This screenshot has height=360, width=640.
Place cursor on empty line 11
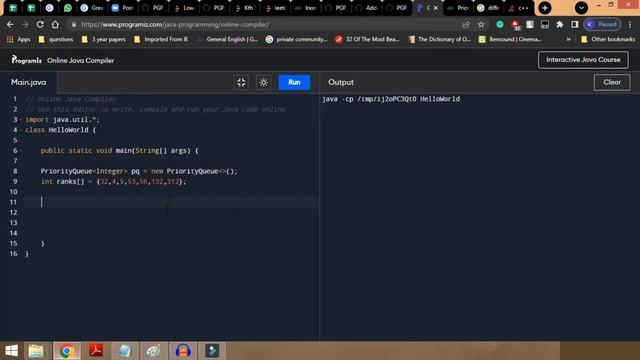click(x=171, y=202)
